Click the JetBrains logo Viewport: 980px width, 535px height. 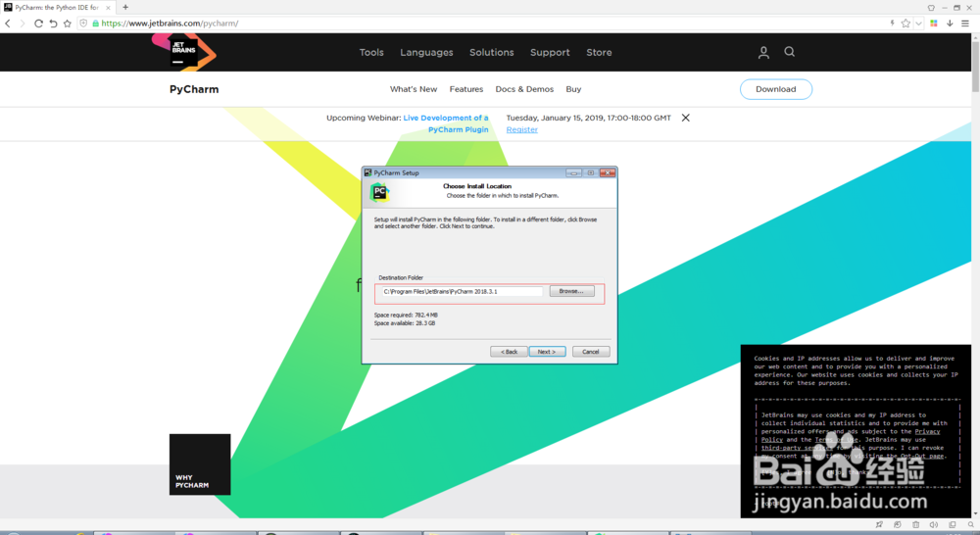click(x=184, y=53)
